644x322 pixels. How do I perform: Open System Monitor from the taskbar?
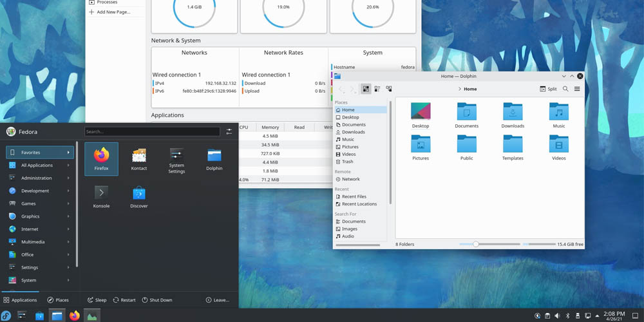pyautogui.click(x=92, y=316)
